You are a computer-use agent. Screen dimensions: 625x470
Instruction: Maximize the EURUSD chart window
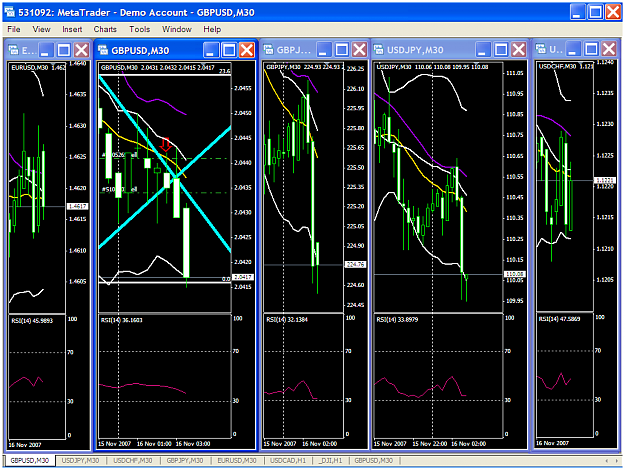coord(63,50)
